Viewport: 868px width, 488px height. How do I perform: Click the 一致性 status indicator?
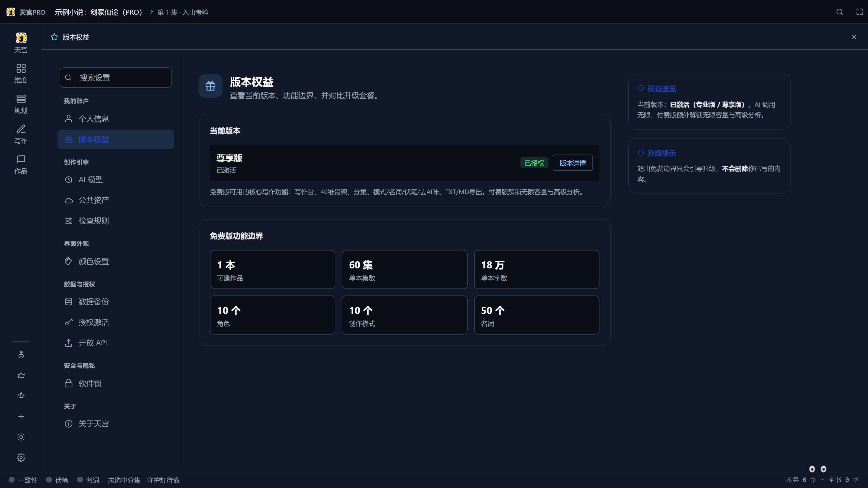click(23, 480)
